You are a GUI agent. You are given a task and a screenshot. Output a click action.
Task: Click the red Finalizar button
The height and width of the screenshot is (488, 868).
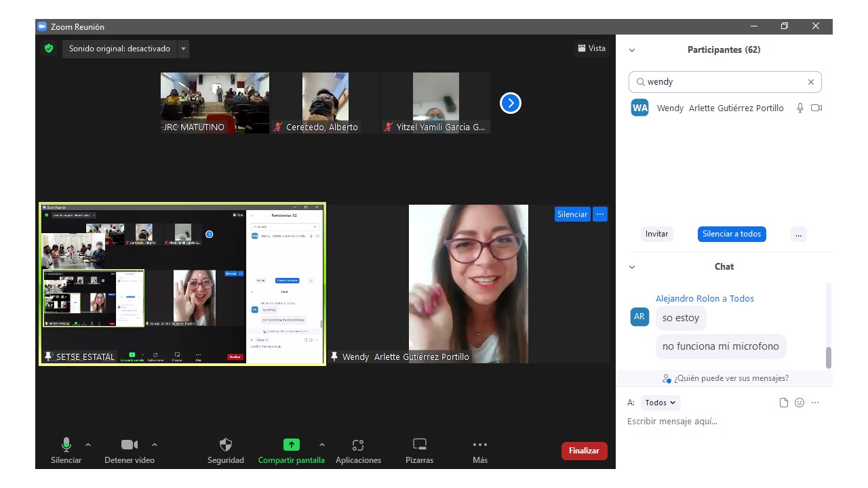pos(584,451)
